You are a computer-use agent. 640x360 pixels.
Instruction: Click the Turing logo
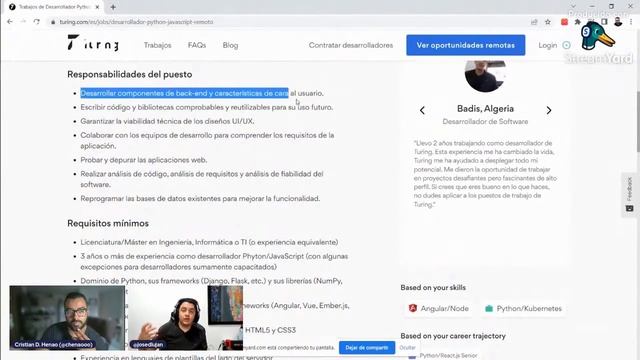(x=93, y=43)
